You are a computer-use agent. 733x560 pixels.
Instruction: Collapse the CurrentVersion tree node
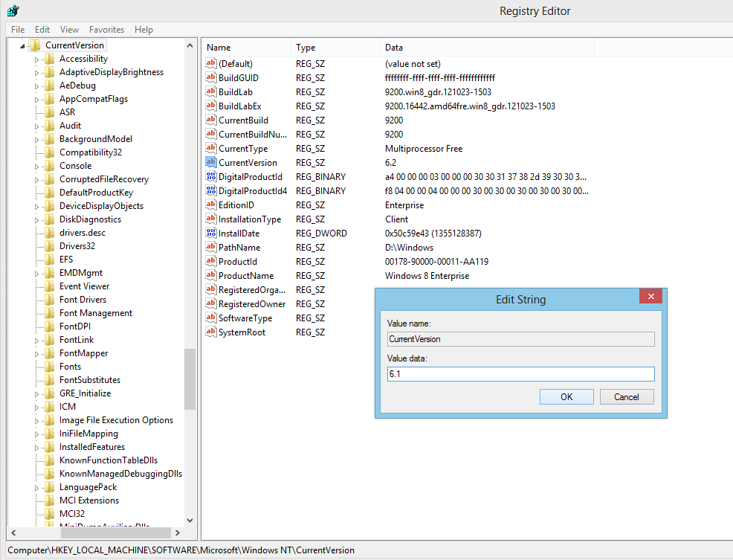tap(23, 46)
